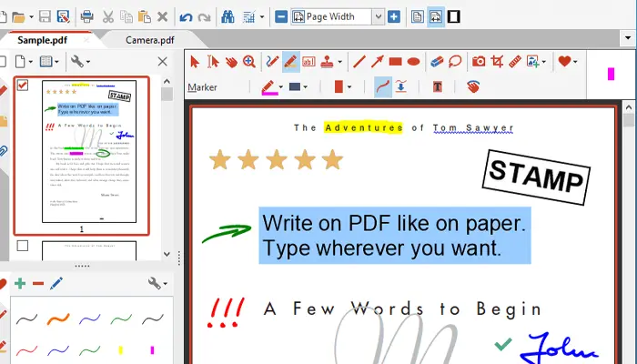This screenshot has width=637, height=364.
Task: Click thumbnail panel scroll down arrow
Action: (x=167, y=254)
